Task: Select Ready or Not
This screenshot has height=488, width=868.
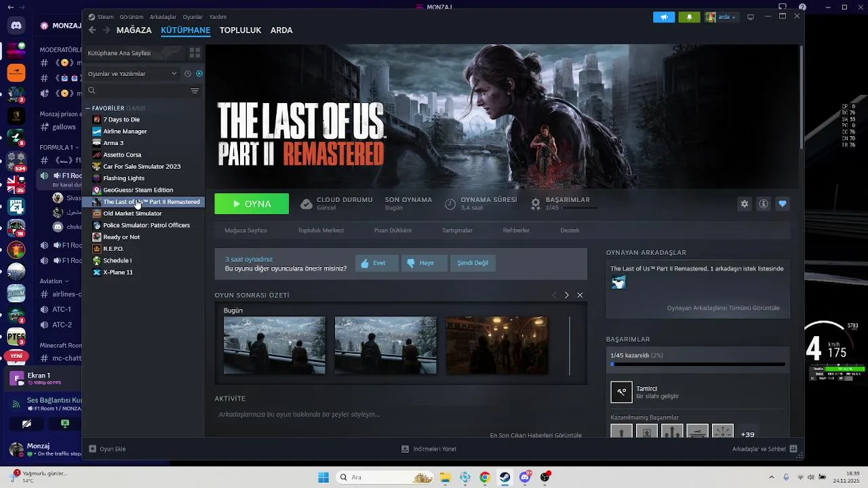Action: point(121,237)
